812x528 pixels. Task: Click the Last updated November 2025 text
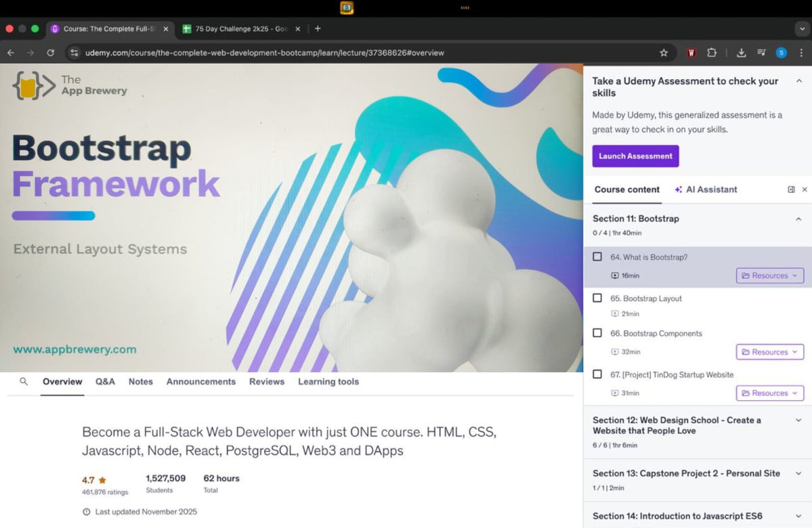pyautogui.click(x=146, y=512)
